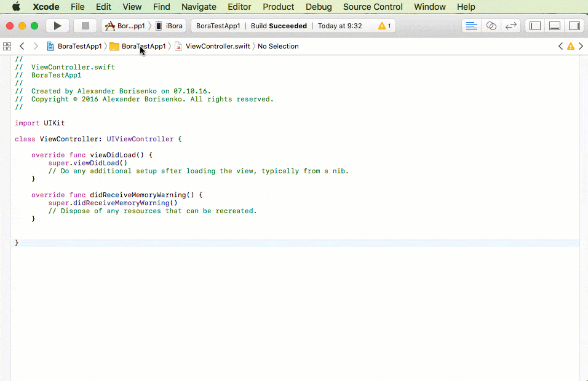Choose the iBora destination device
588x381 pixels.
[170, 26]
